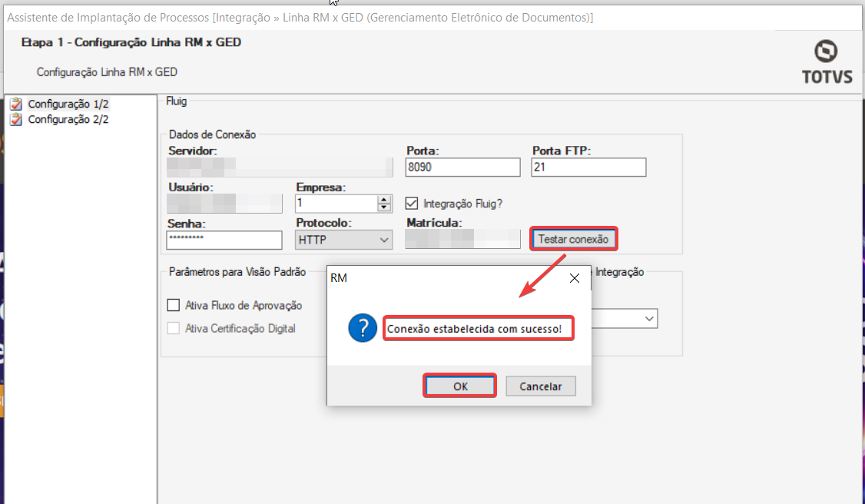Screen dimensions: 865x504
Task: Close the RM dialog with the X
Action: (x=575, y=278)
